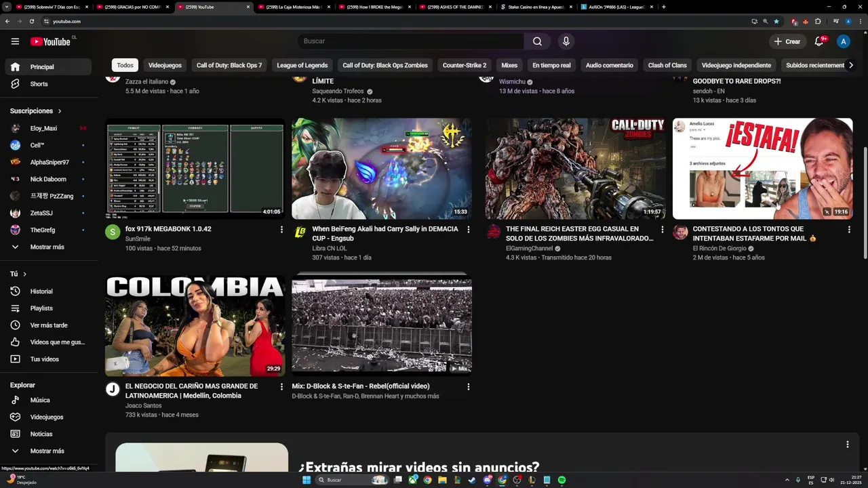Select the Todos filter chip
This screenshot has width=868, height=488.
point(125,65)
